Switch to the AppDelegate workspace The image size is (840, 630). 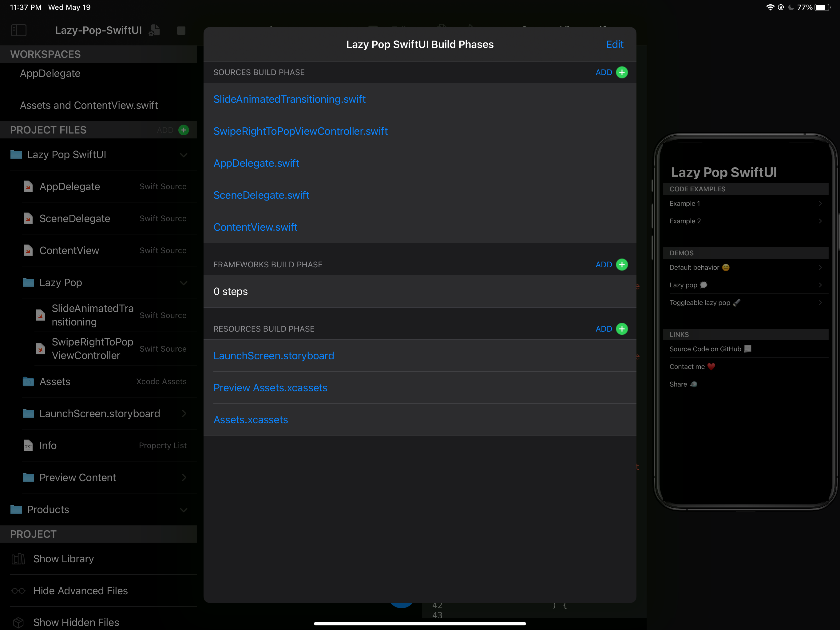[x=50, y=73]
